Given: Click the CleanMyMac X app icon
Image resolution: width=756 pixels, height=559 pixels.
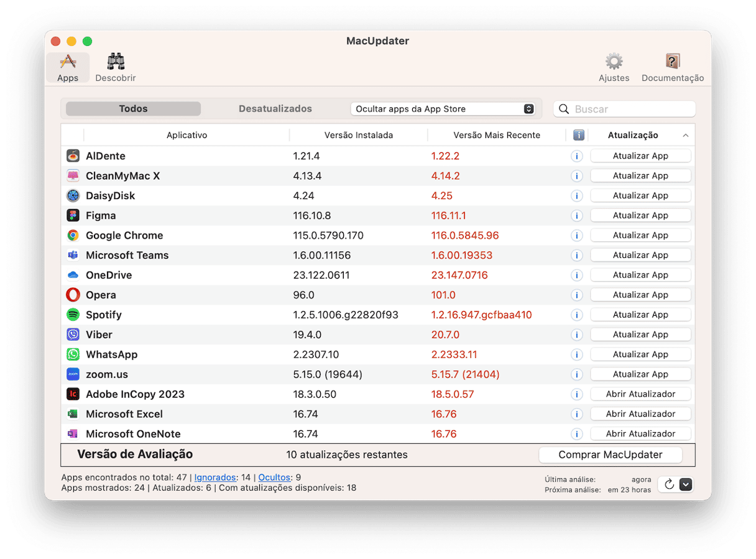Looking at the screenshot, I should point(73,176).
